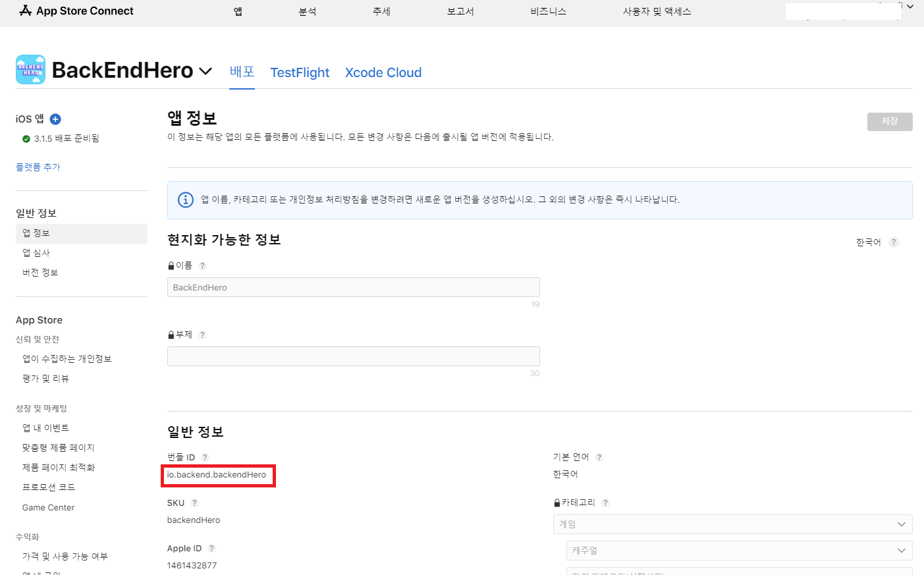Viewport: 924px width, 575px height.
Task: Open 가격 및 사용 가능 여부
Action: [x=65, y=557]
